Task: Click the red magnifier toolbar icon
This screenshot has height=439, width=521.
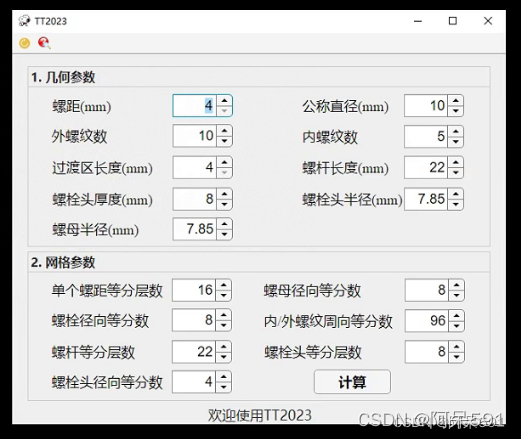Action: pos(44,43)
